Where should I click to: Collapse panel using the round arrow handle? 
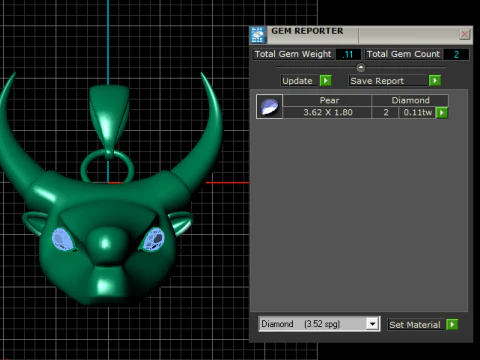[x=361, y=68]
